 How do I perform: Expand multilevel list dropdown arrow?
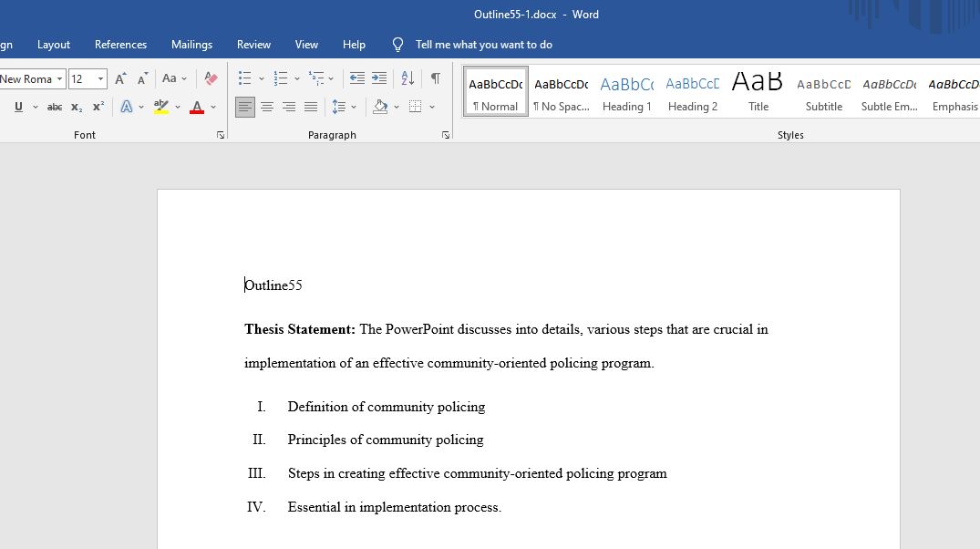331,78
